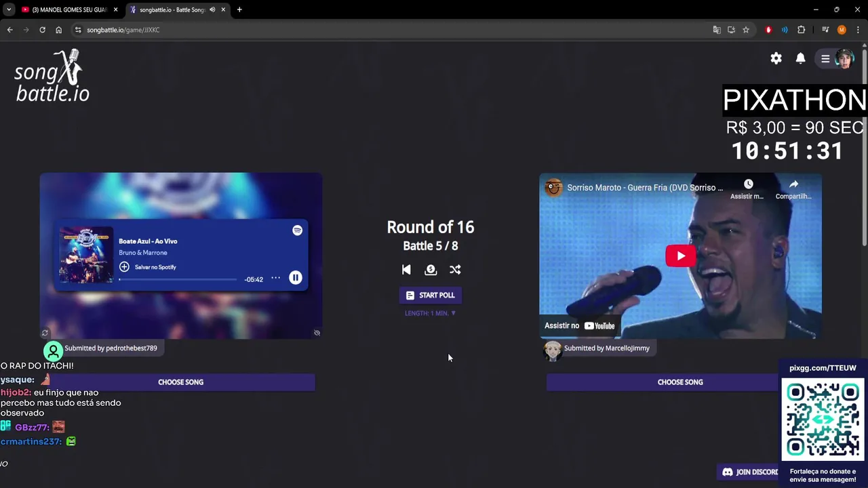868x488 pixels.
Task: Seek on the Spotify track progress bar
Action: coord(178,279)
